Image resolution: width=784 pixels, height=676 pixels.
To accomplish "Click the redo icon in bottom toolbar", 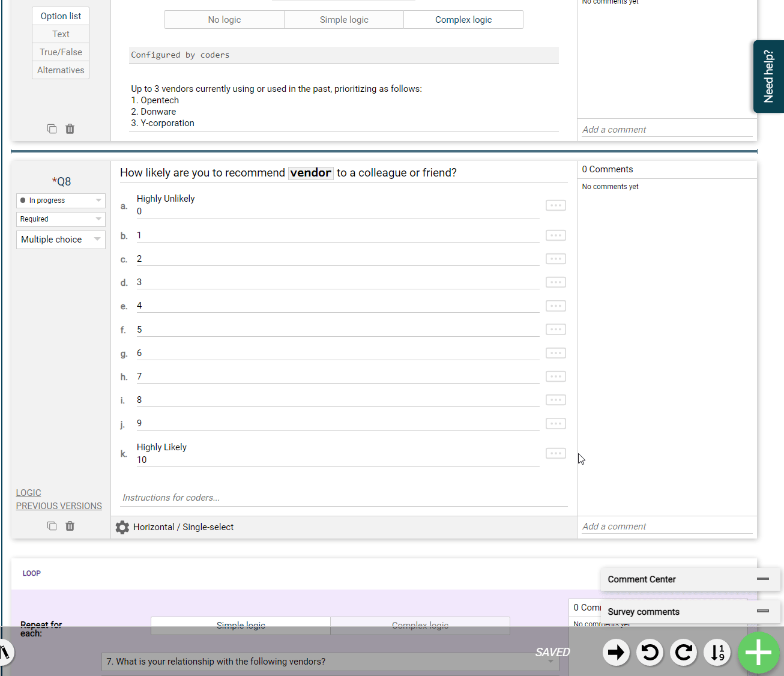I will click(683, 653).
